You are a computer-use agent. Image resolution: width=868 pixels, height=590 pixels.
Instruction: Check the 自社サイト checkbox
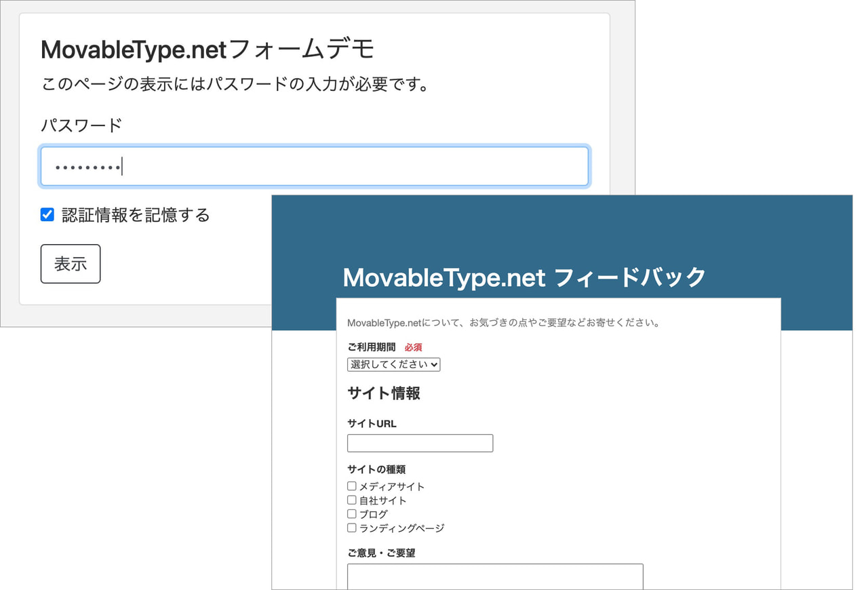point(352,500)
